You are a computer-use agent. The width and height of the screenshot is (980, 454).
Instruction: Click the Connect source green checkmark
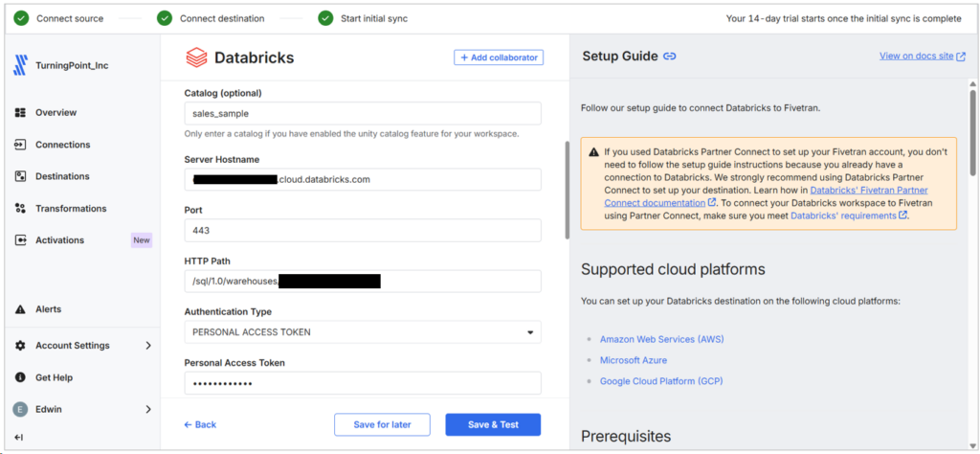tap(21, 18)
